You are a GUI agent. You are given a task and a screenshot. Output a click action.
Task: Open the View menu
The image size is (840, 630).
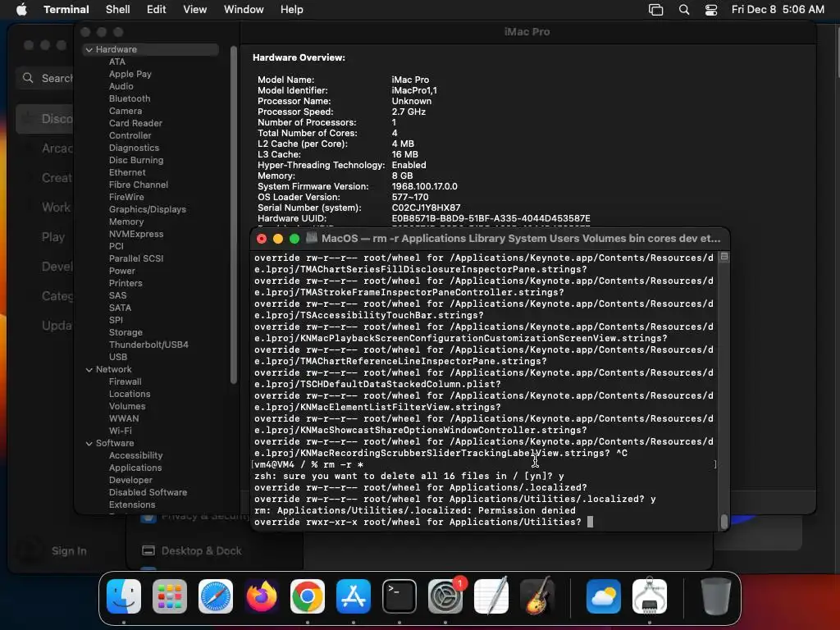(x=195, y=10)
